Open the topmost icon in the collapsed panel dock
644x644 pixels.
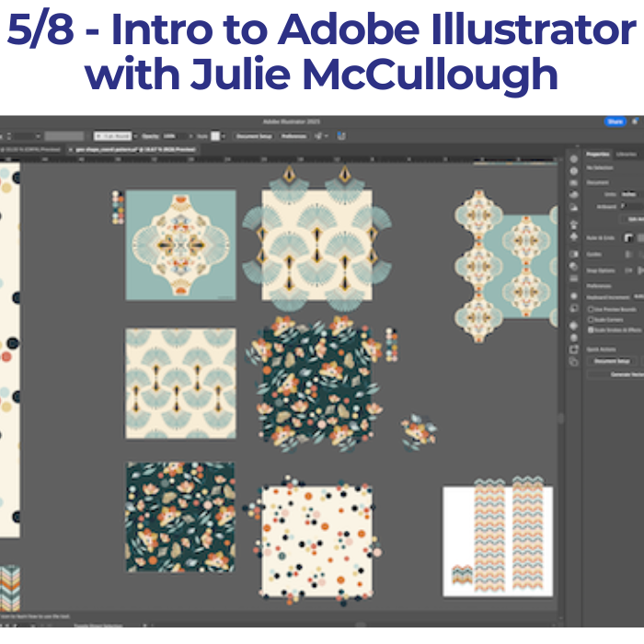coord(574,157)
